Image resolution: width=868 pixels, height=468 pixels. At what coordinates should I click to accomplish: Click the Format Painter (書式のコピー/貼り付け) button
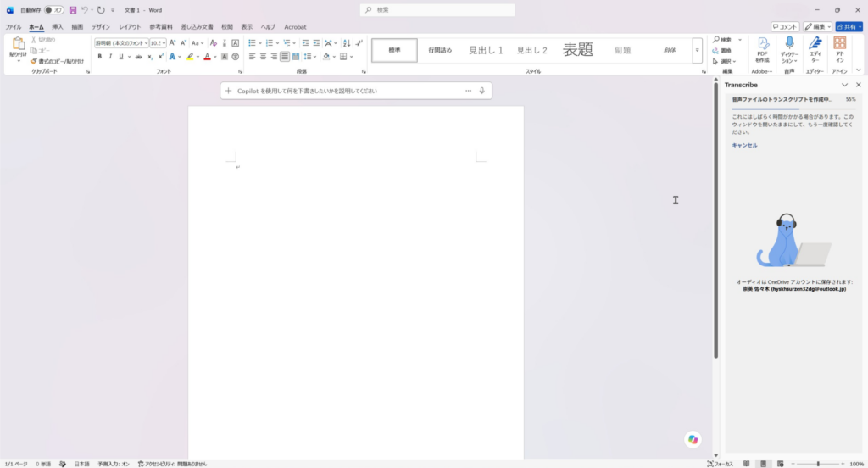[57, 62]
